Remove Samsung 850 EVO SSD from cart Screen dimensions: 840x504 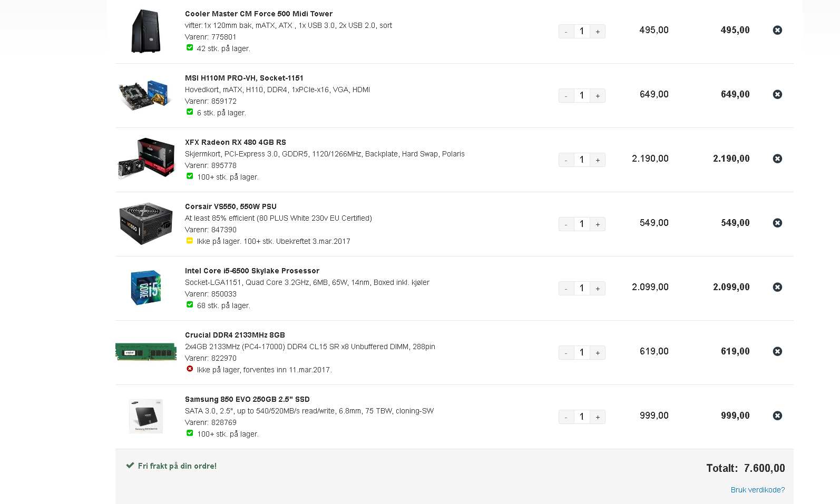(777, 416)
